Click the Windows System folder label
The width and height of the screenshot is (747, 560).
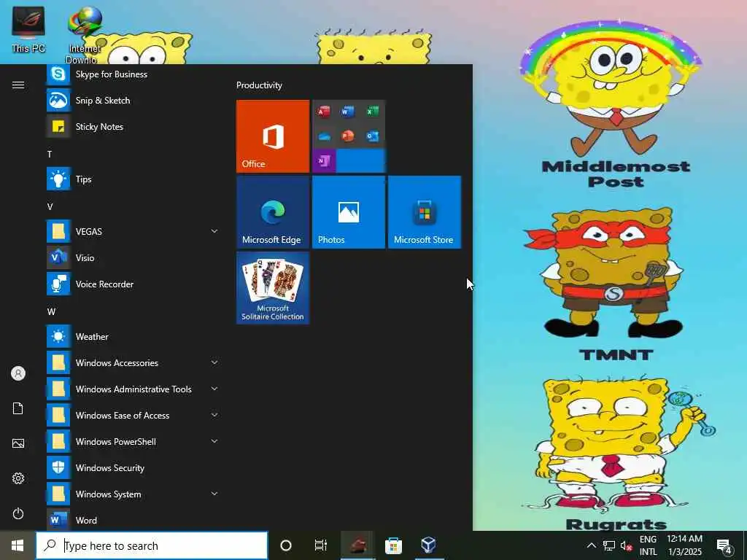click(x=108, y=494)
